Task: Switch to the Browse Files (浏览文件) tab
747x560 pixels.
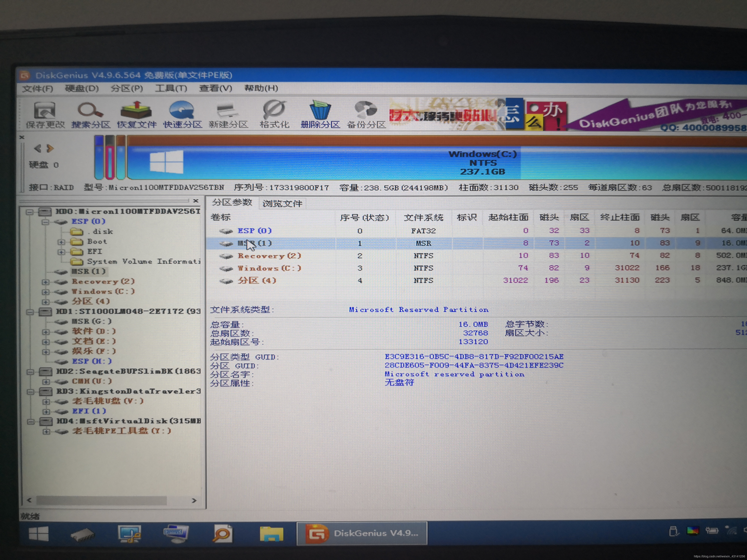Action: pyautogui.click(x=282, y=204)
